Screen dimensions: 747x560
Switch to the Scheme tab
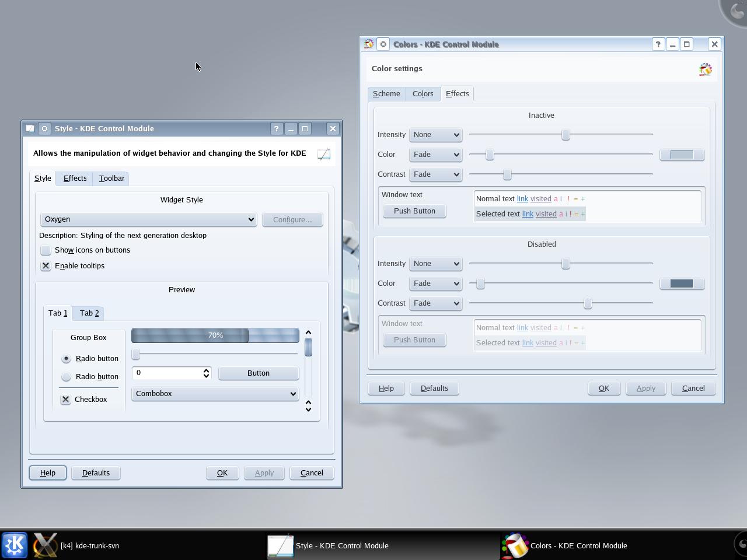[386, 94]
